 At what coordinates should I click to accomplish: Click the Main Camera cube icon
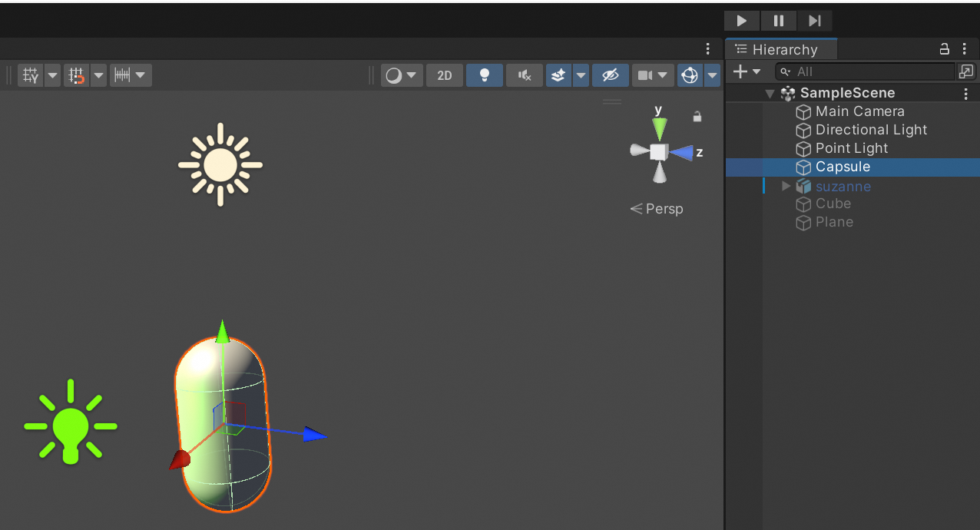tap(803, 112)
